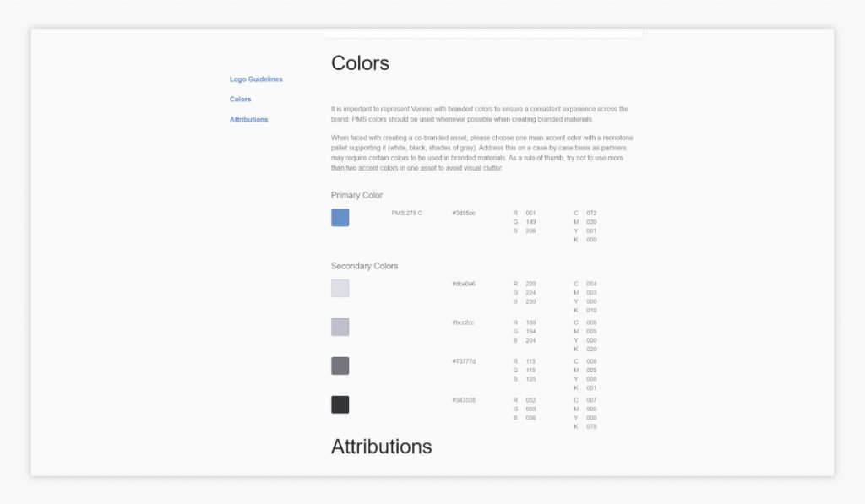Select the Primary Color subheading

pos(356,195)
